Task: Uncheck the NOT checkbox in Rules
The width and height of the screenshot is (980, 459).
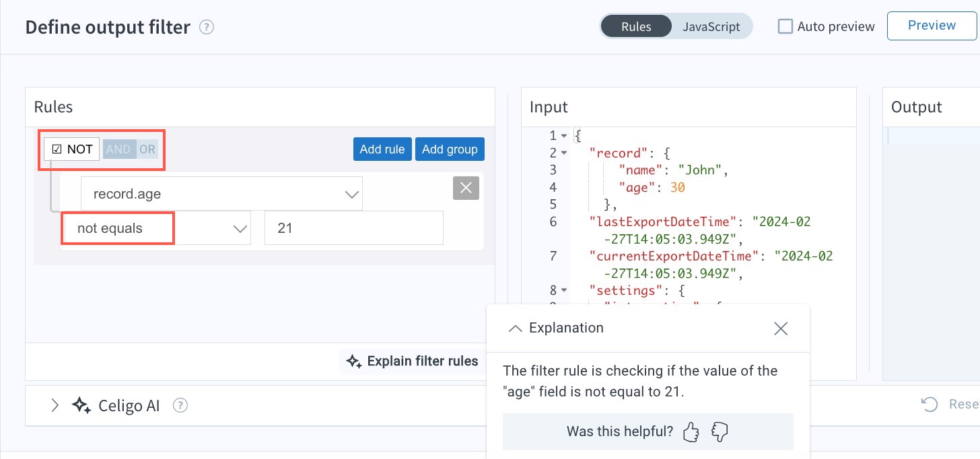Action: tap(58, 149)
